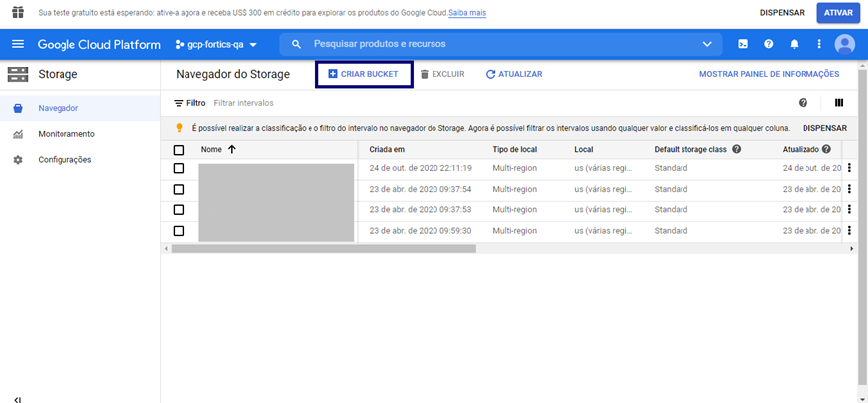
Task: Focus the Pesquisar produtos e recursos field
Action: tap(501, 44)
